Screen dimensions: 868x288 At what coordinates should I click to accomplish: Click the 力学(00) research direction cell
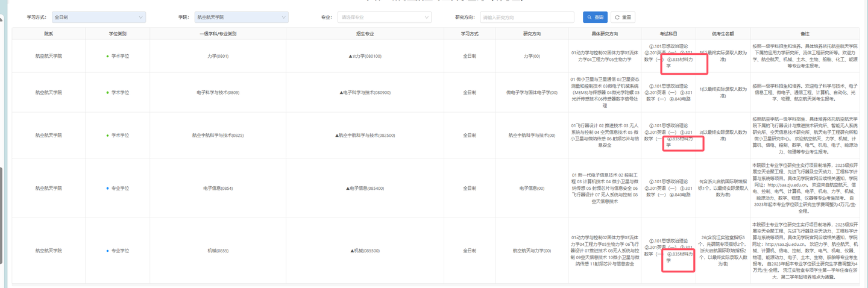pyautogui.click(x=532, y=56)
